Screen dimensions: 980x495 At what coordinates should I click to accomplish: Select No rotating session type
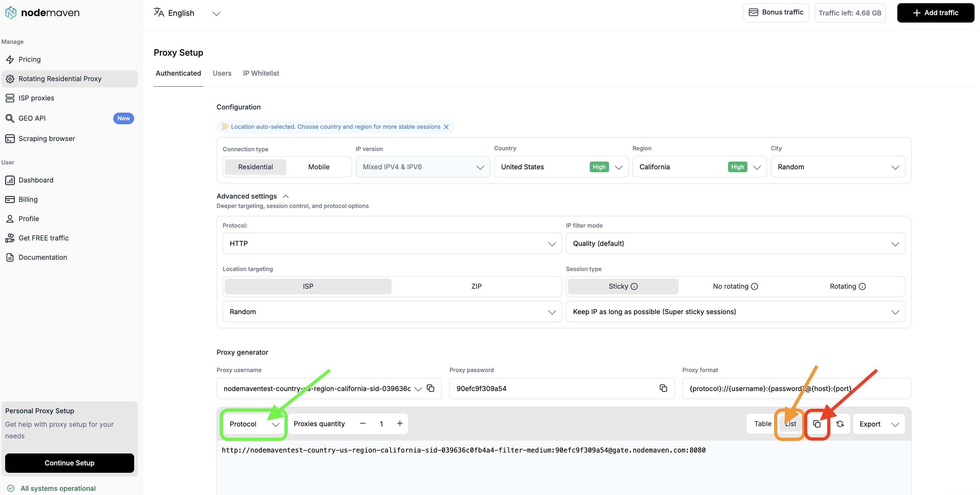tap(735, 286)
